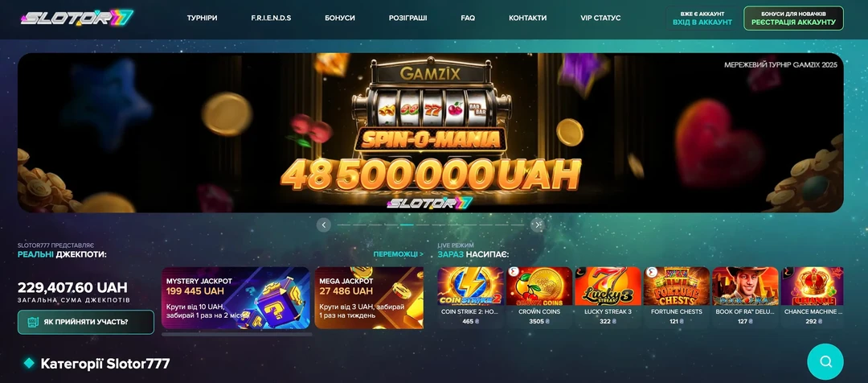Select the Fortune Chests game
Viewport: 868px width, 383px height.
677,286
